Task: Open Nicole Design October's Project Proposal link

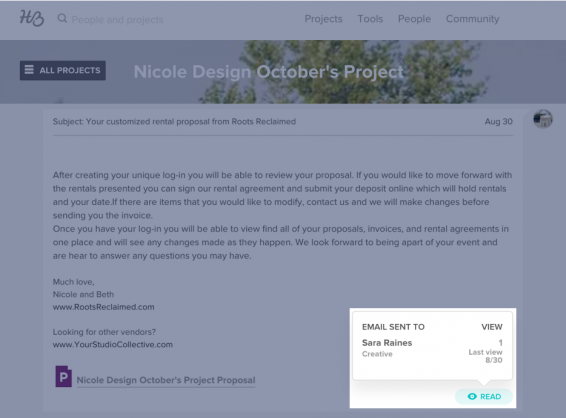Action: pyautogui.click(x=166, y=380)
